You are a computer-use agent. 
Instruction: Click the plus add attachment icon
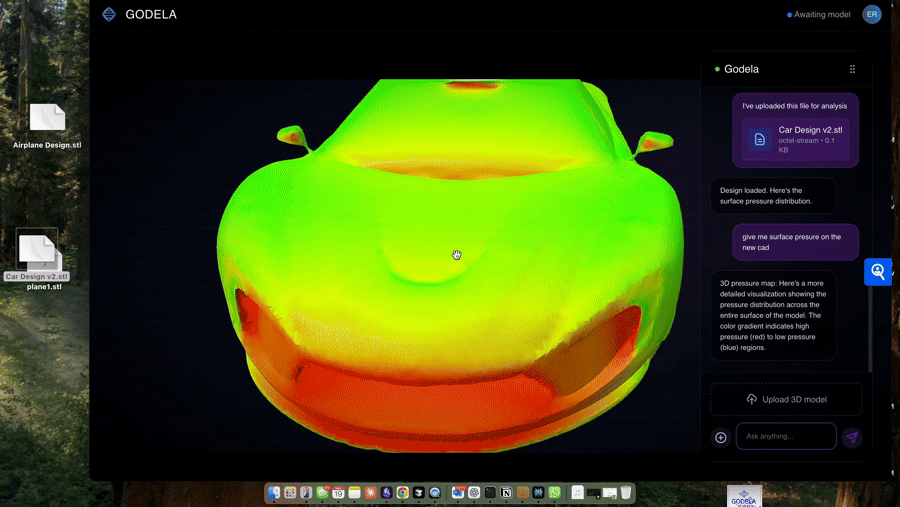[x=721, y=437]
